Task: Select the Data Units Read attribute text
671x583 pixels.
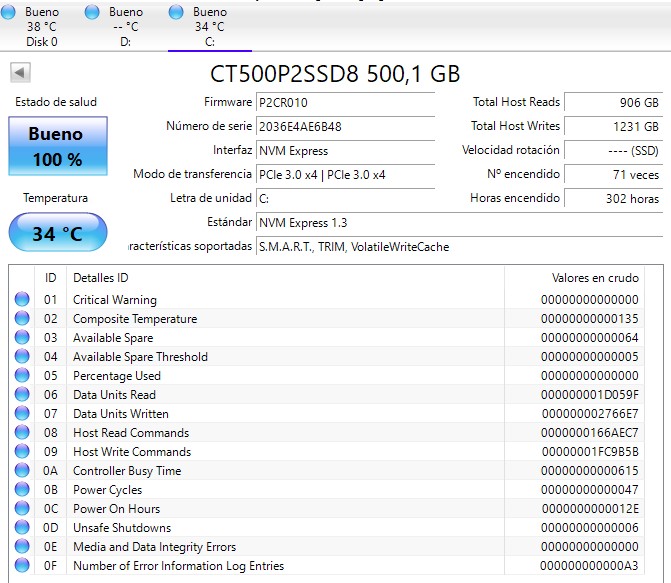Action: coord(114,395)
